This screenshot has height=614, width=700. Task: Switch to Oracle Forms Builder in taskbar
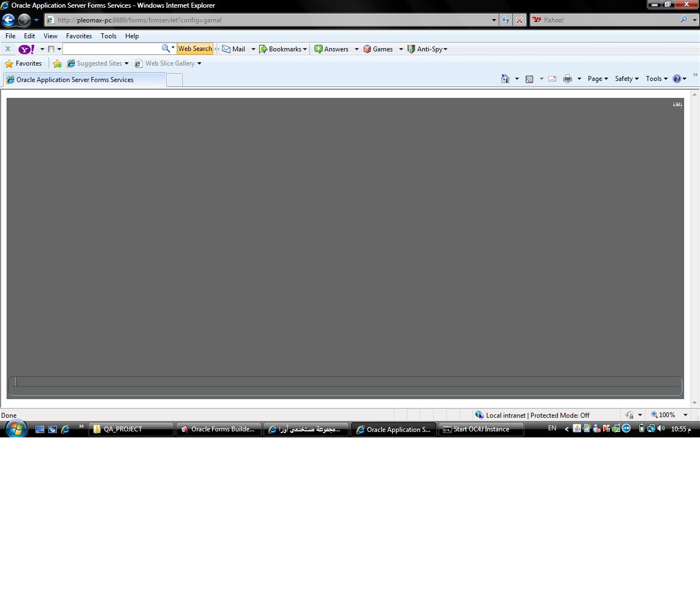[x=218, y=429]
